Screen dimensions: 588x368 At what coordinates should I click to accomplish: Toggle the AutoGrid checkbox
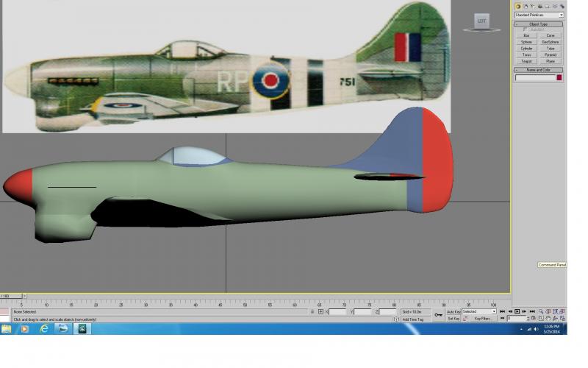[x=524, y=29]
